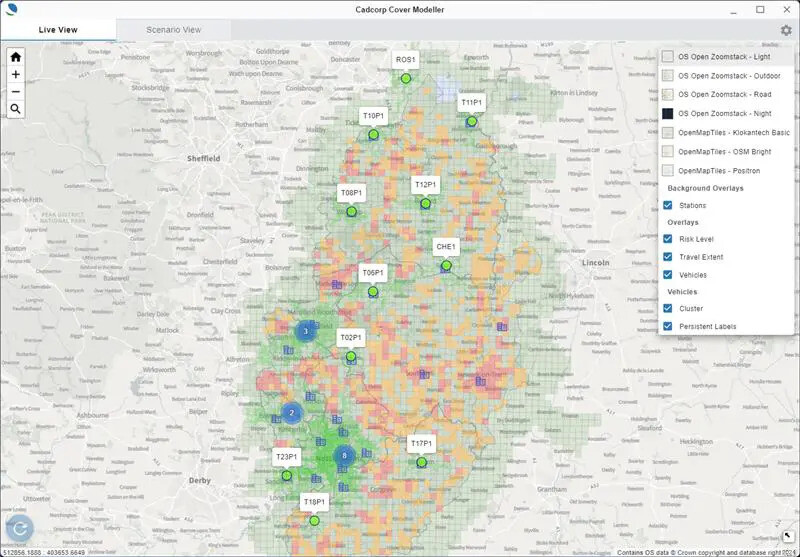
Task: Select the Live View tab
Action: [60, 30]
